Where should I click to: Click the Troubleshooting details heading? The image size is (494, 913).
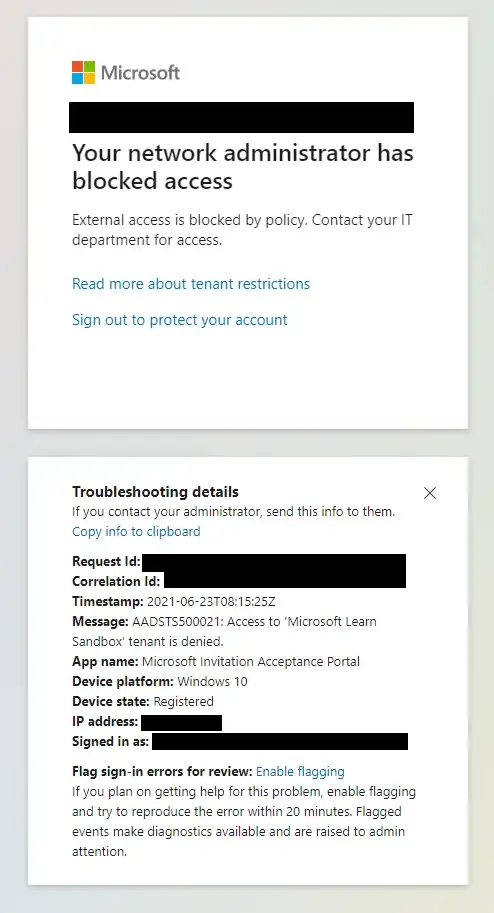pos(156,492)
